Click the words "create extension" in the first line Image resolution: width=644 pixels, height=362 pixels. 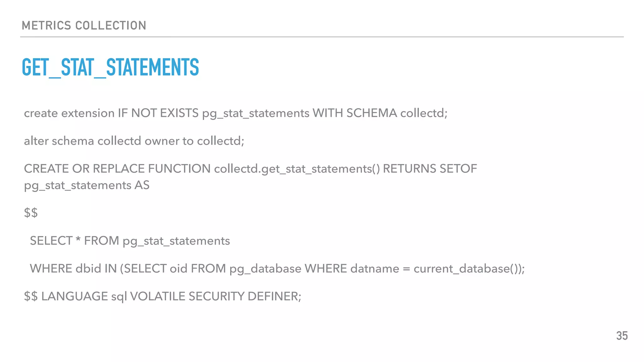69,113
